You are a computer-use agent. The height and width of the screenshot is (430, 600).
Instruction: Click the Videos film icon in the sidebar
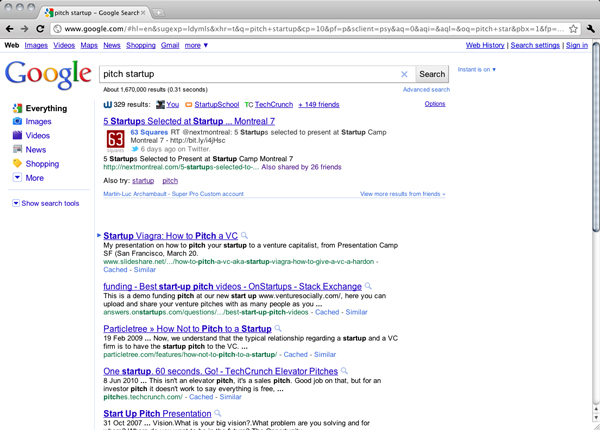[17, 135]
